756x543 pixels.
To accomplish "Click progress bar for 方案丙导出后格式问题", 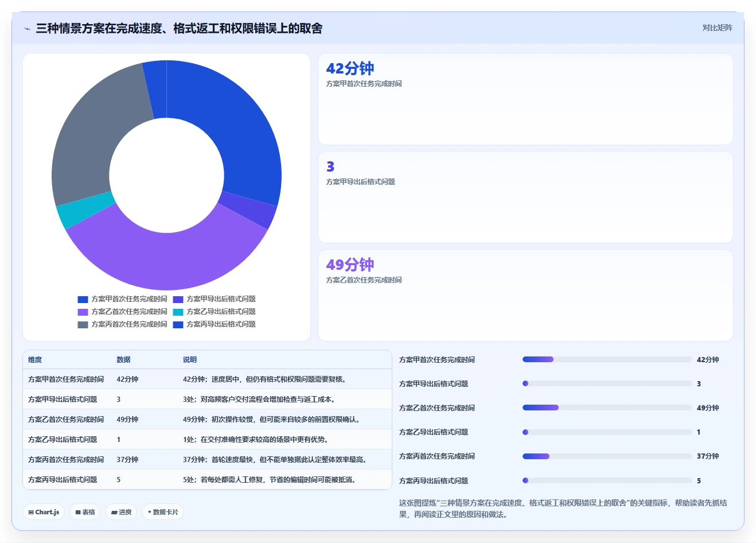I will tap(607, 480).
